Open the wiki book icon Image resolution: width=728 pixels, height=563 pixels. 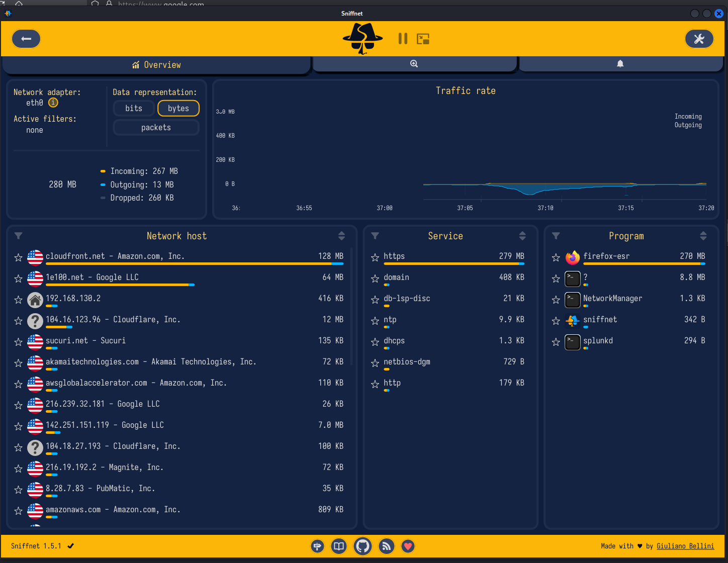339,546
